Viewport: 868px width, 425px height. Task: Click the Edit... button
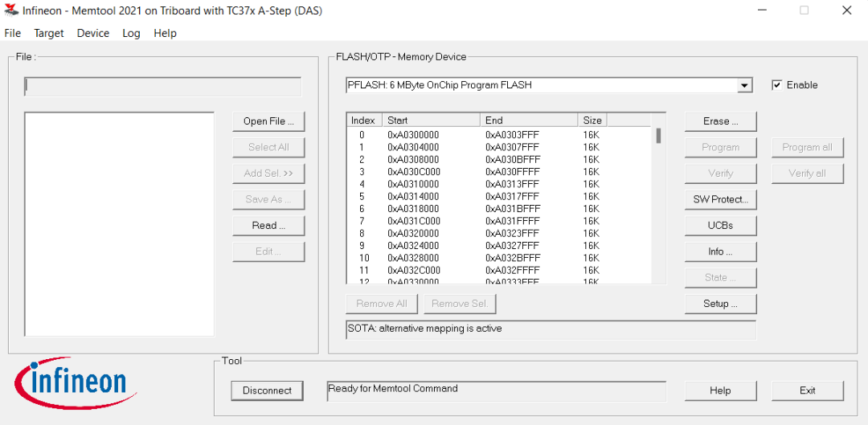click(268, 251)
